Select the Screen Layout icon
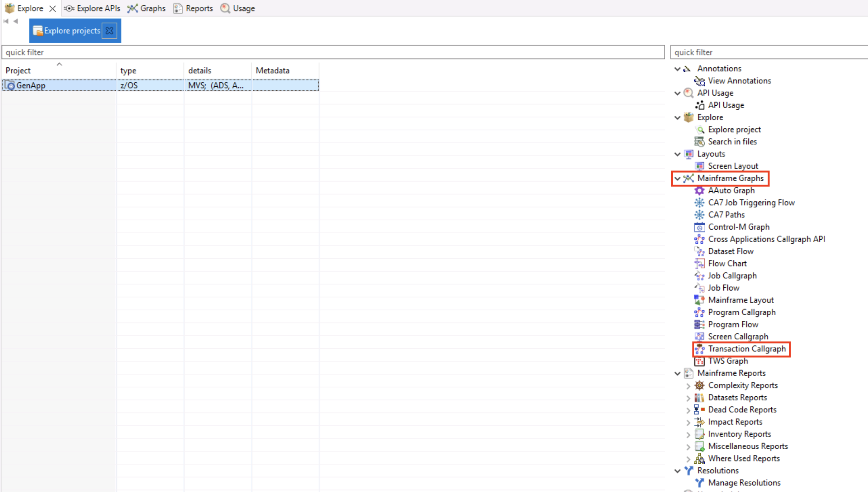 pyautogui.click(x=699, y=166)
